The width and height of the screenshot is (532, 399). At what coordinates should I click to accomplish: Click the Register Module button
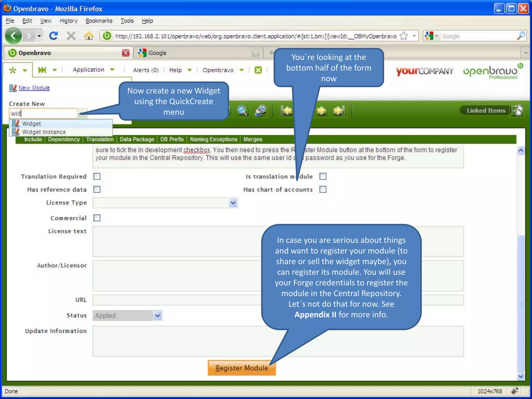click(x=242, y=368)
